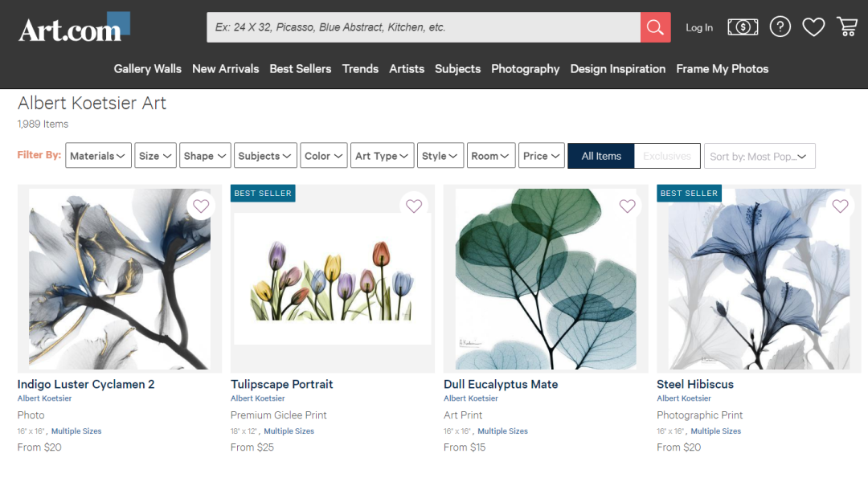Image resolution: width=868 pixels, height=486 pixels.
Task: Expand the Art Type filter
Action: [382, 156]
